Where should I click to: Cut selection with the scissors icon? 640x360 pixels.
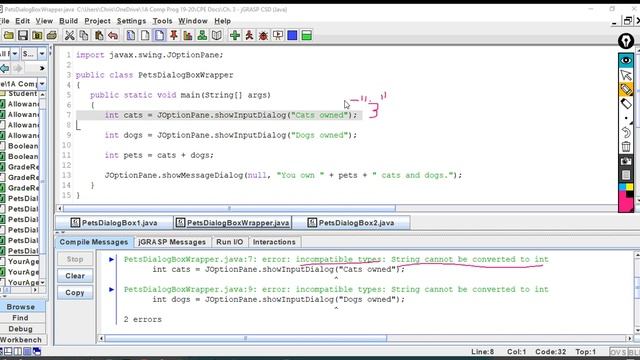[69, 36]
